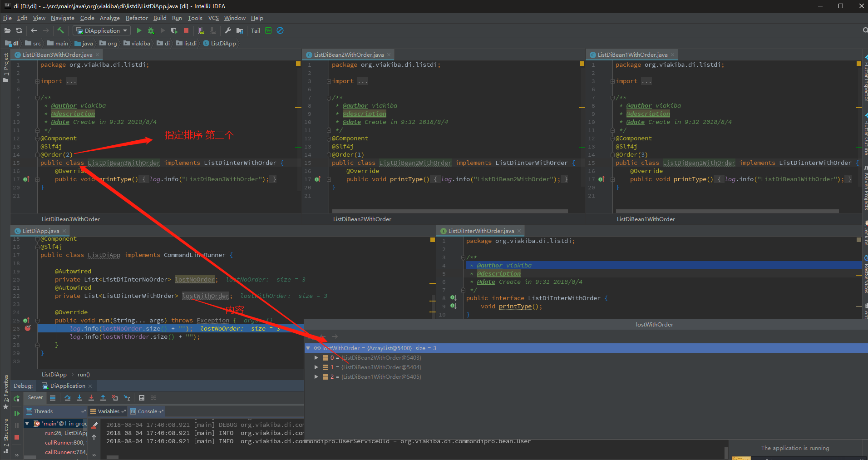Click the Step Over debugger icon

pyautogui.click(x=68, y=398)
